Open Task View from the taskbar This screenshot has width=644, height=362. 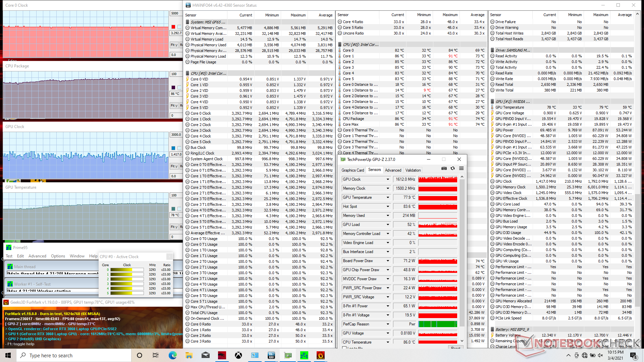(156, 355)
